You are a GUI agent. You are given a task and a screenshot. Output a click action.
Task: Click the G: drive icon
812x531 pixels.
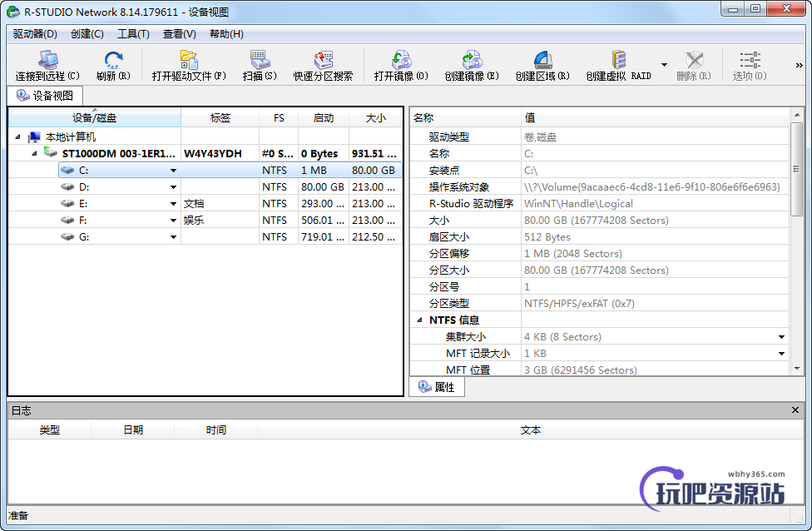click(x=67, y=236)
